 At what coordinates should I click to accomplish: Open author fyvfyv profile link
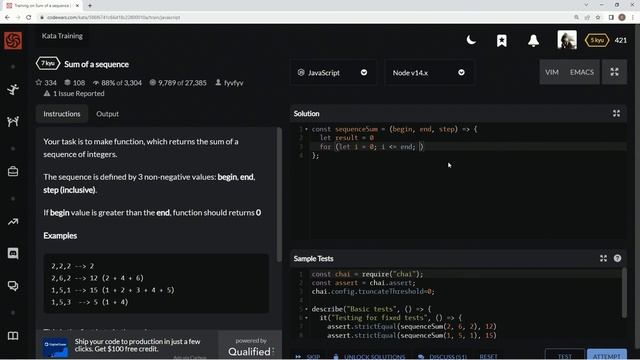click(229, 83)
